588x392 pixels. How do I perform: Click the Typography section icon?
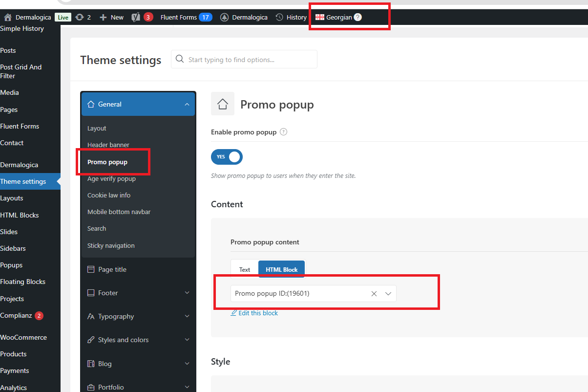[x=91, y=316]
